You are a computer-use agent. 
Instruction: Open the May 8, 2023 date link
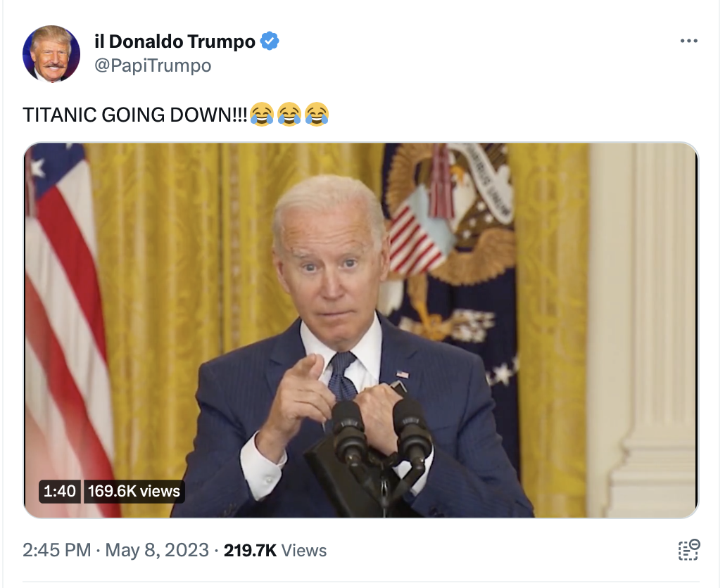tap(157, 550)
